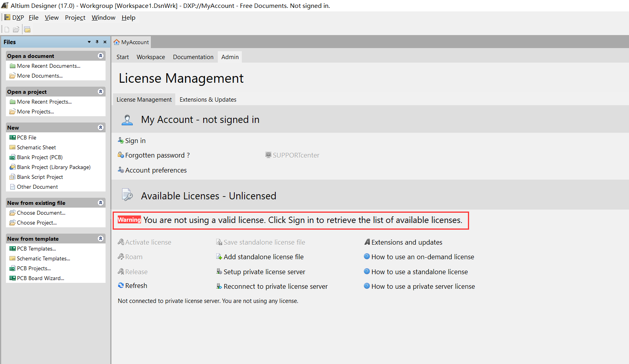The image size is (629, 364).
Task: Close the Files panel
Action: tap(105, 42)
